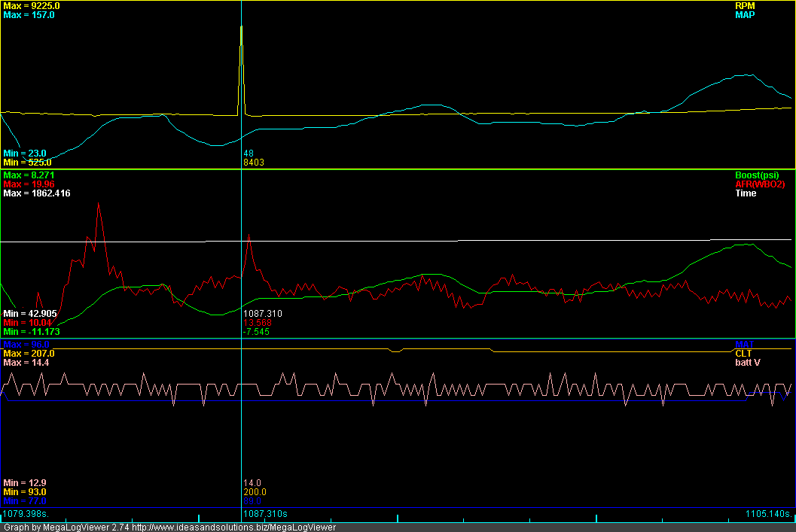Click the end time 1105.140s label
796x532 pixels.
[x=768, y=514]
